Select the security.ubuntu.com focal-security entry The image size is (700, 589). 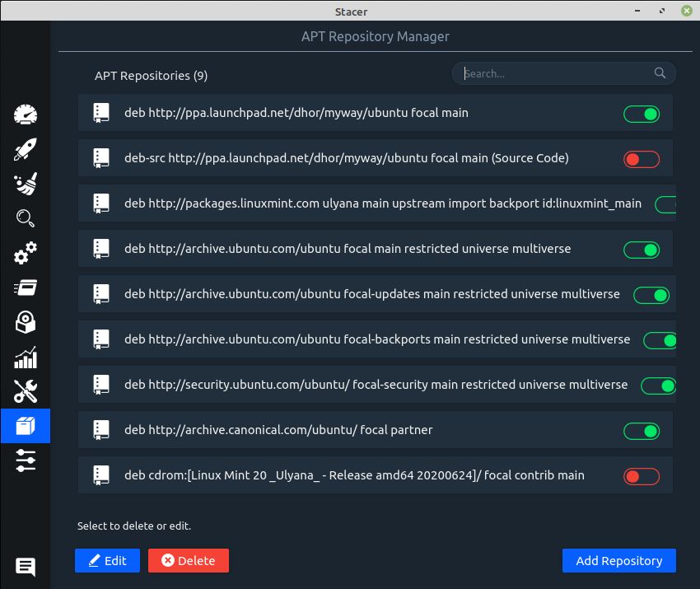(376, 385)
